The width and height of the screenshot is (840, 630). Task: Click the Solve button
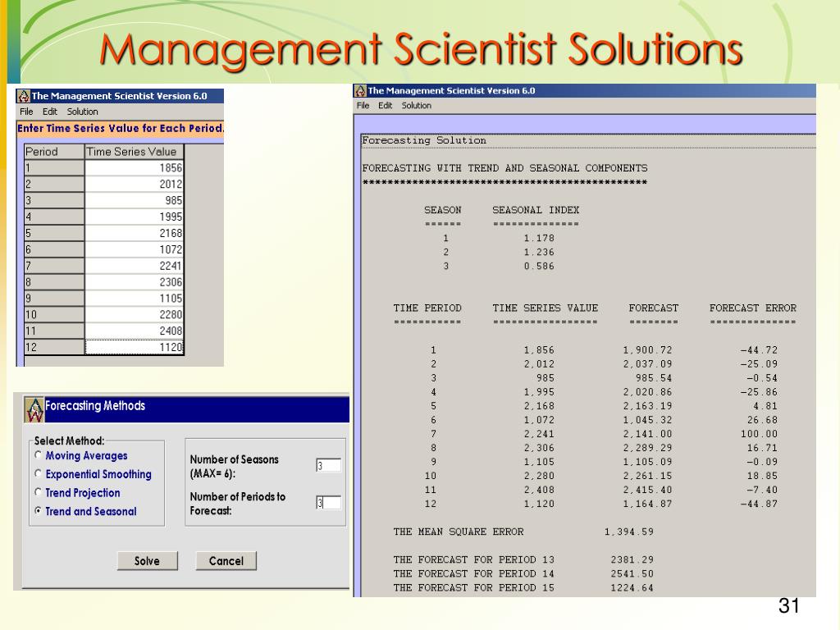coord(148,561)
